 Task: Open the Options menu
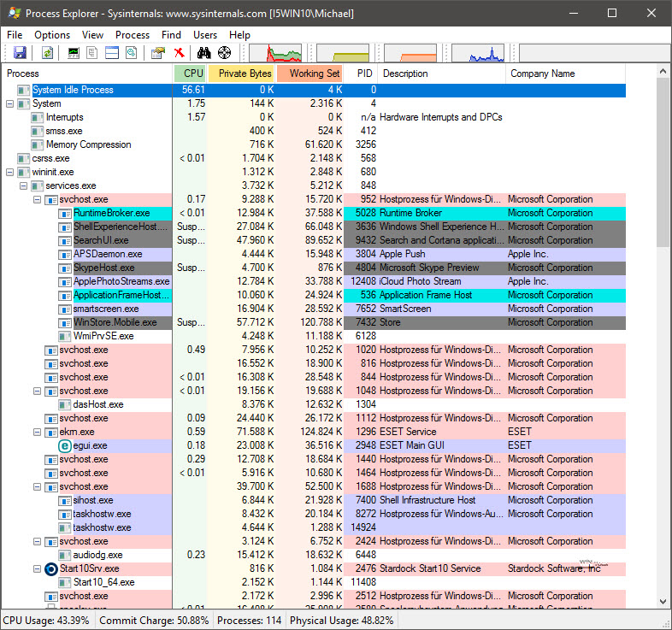(52, 35)
